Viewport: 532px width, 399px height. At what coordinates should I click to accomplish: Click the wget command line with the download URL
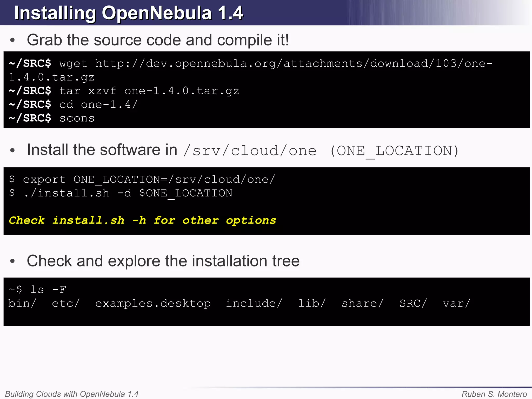pyautogui.click(x=251, y=64)
